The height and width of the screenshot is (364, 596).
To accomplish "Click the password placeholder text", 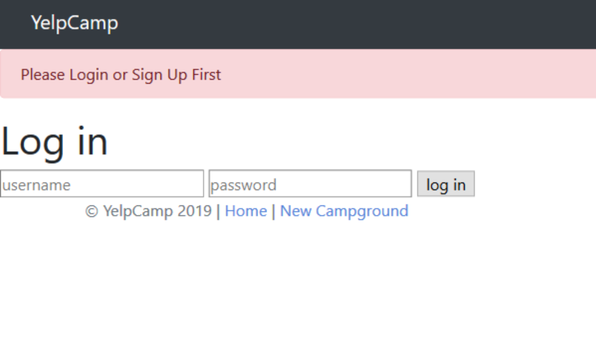I will (244, 185).
